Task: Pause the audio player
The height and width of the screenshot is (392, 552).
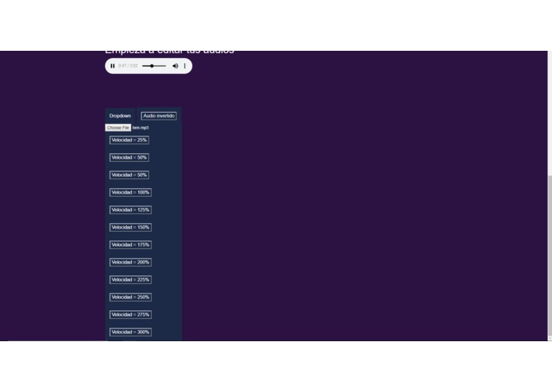Action: [113, 66]
